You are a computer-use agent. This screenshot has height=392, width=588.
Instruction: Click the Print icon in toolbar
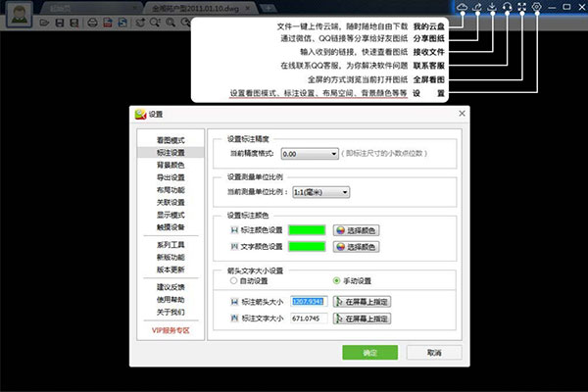point(92,23)
